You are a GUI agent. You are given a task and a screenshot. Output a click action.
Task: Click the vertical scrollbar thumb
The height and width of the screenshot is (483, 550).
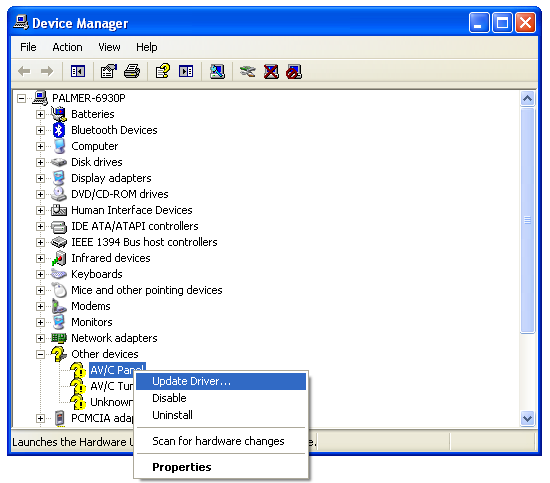(x=528, y=220)
